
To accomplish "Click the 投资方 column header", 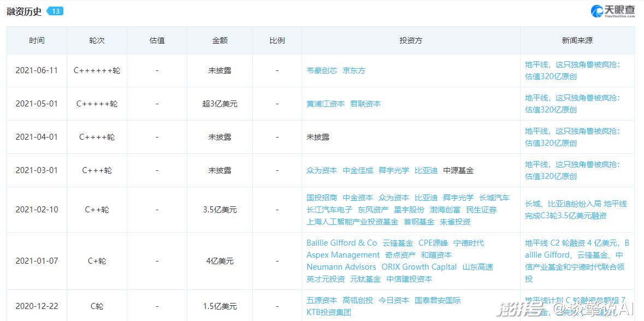I will pos(411,40).
